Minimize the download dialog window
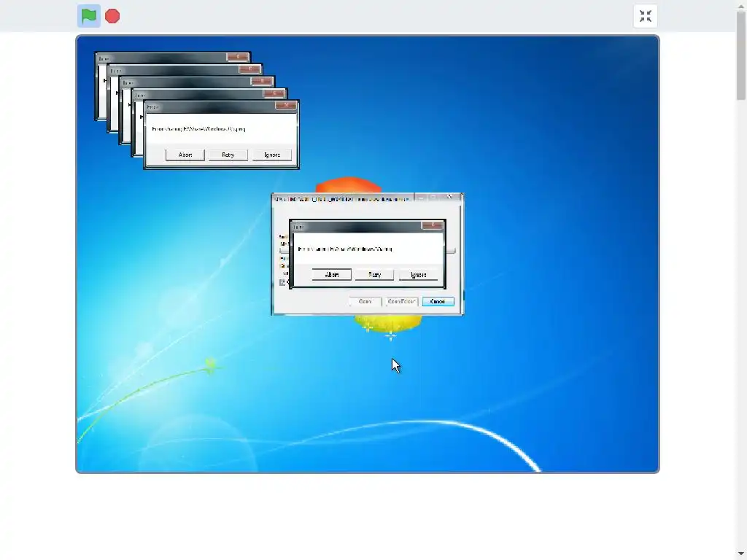 click(421, 197)
